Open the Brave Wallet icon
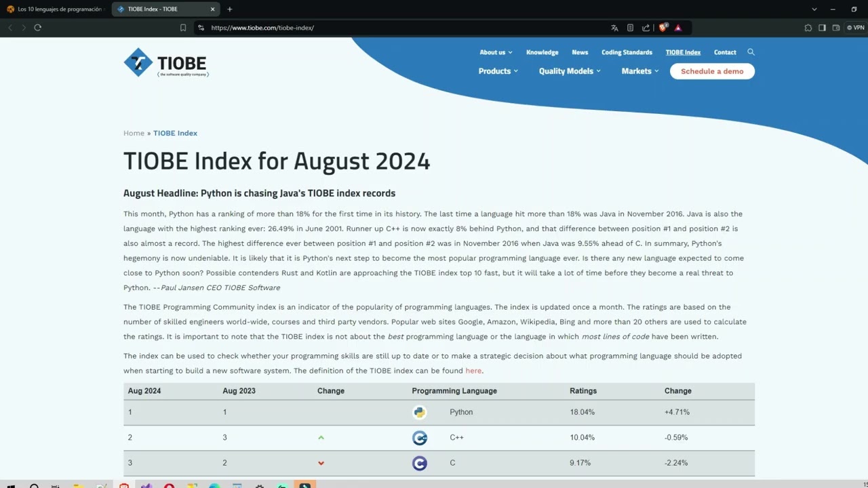 (x=836, y=28)
